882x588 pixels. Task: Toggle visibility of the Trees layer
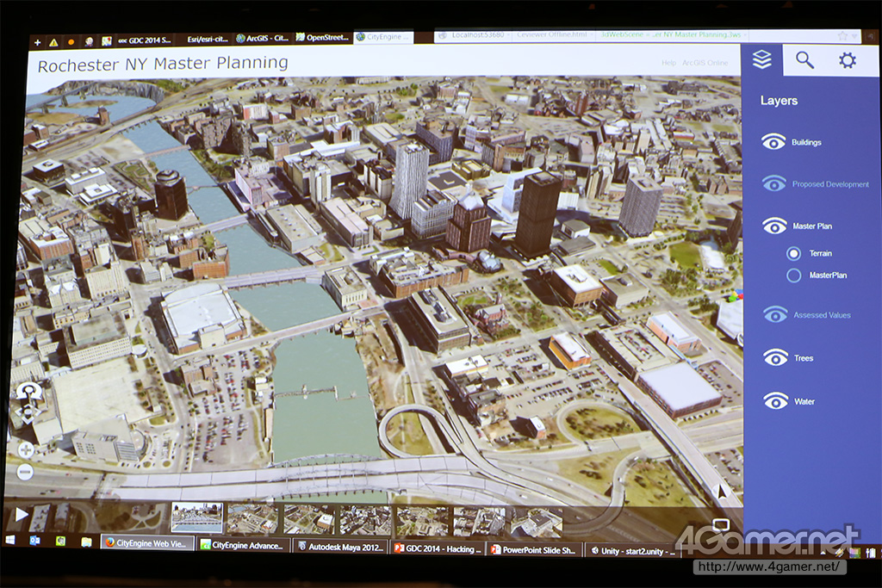pos(775,357)
